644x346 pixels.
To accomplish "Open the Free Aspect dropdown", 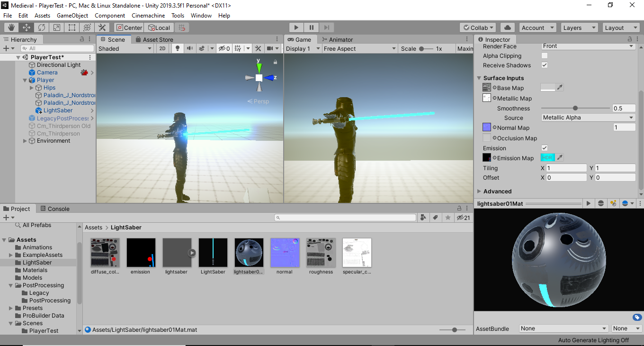I will pyautogui.click(x=360, y=48).
